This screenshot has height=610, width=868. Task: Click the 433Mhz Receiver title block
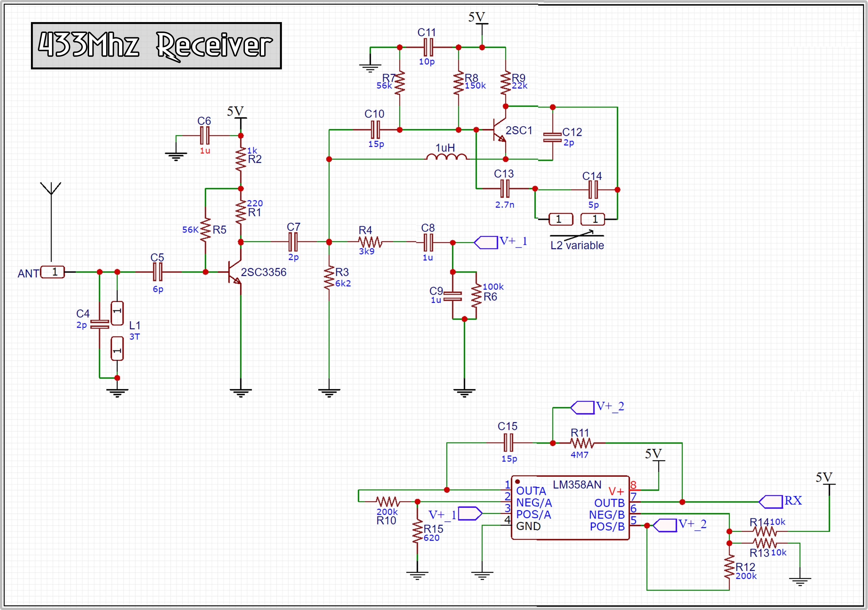tap(157, 45)
